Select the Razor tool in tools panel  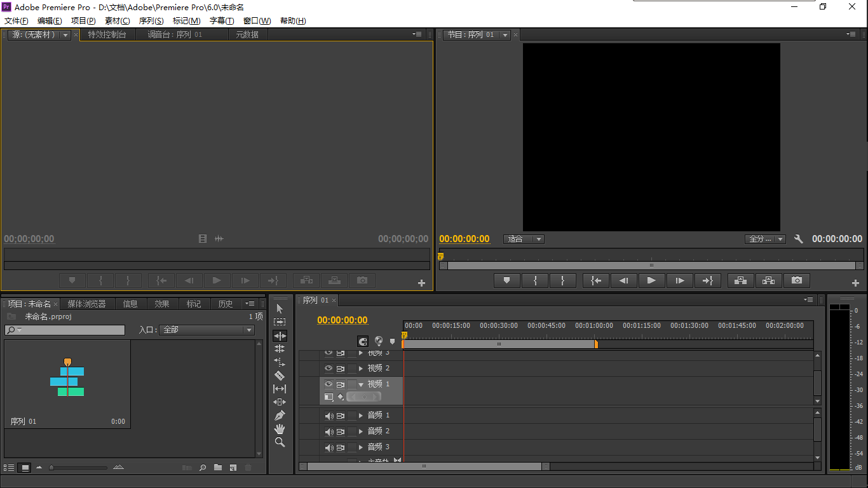point(280,376)
